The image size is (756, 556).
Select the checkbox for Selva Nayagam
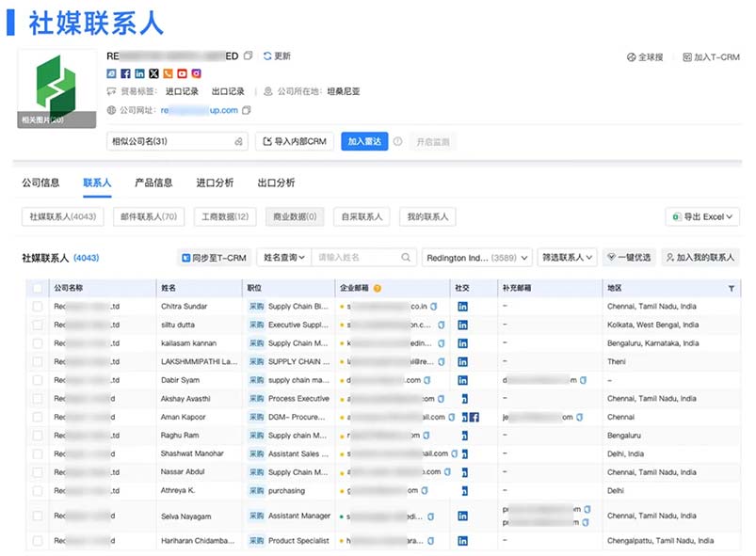point(38,516)
